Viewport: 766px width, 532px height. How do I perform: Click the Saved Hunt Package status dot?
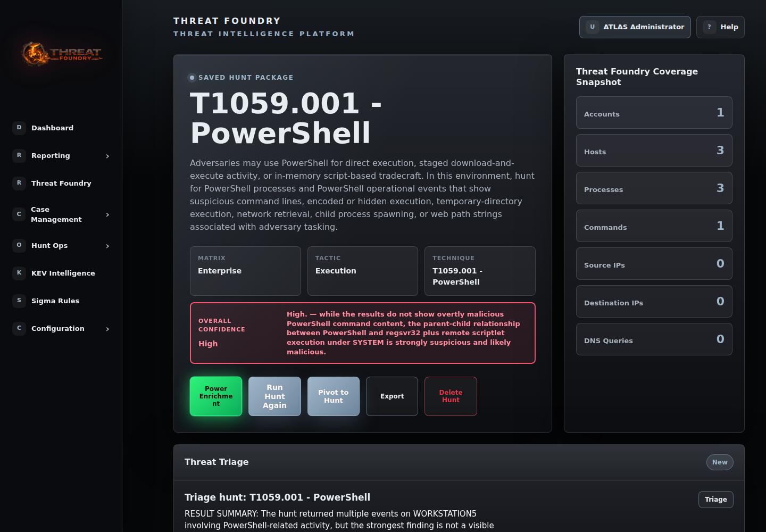click(192, 78)
